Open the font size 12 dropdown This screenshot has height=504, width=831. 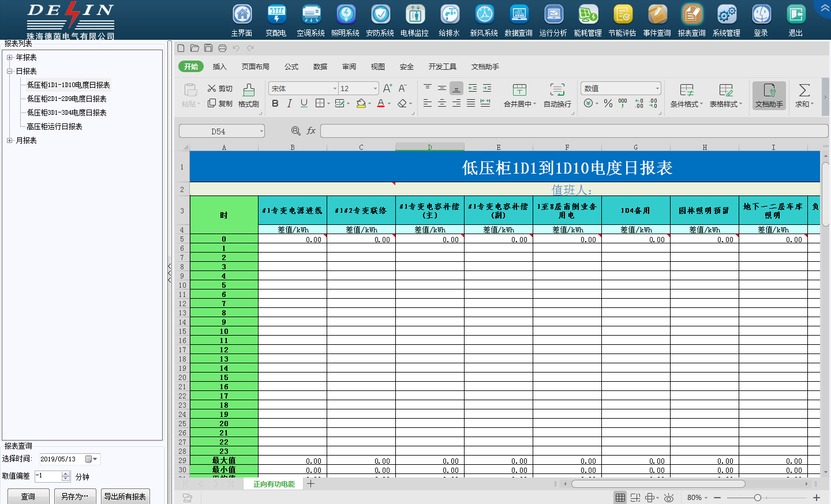[x=375, y=89]
